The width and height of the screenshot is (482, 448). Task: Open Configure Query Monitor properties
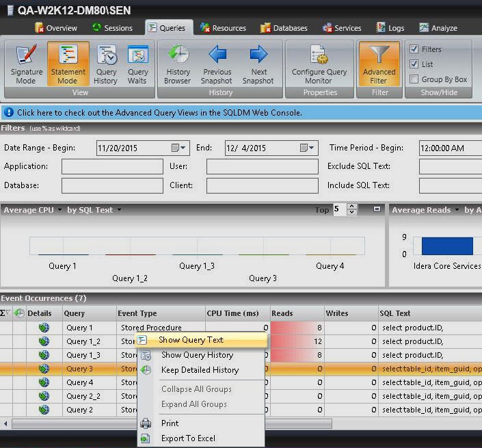[x=317, y=64]
